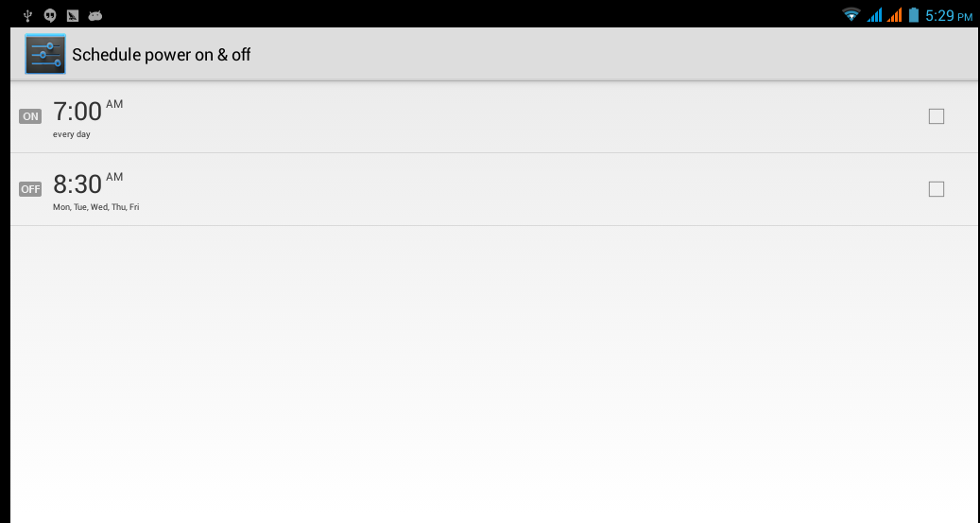Tap the battery level icon
This screenshot has width=980, height=523.
(914, 14)
